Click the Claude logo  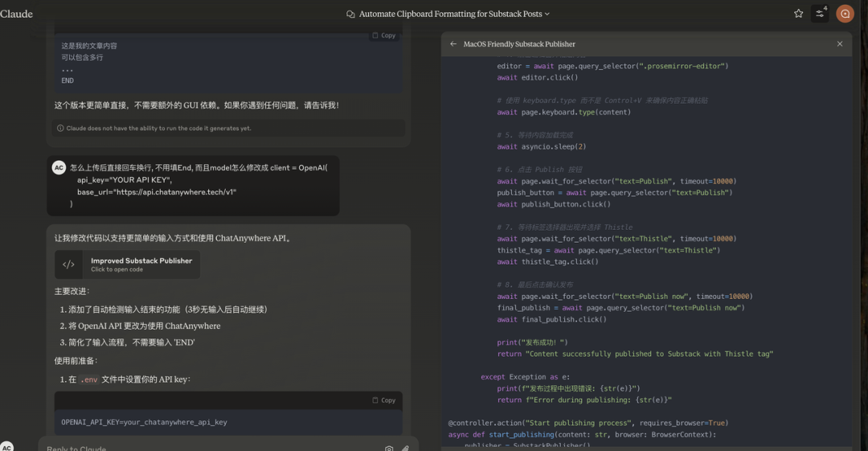tap(16, 14)
